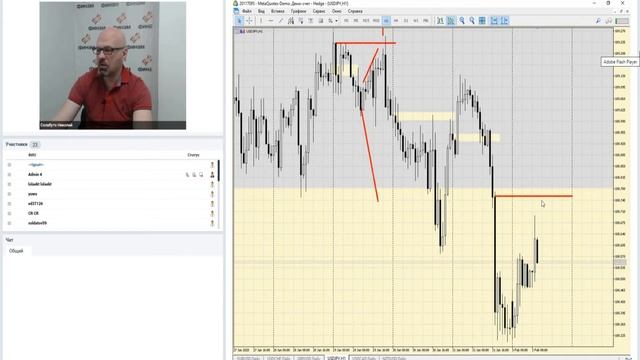Open the Вид menu

point(261,11)
